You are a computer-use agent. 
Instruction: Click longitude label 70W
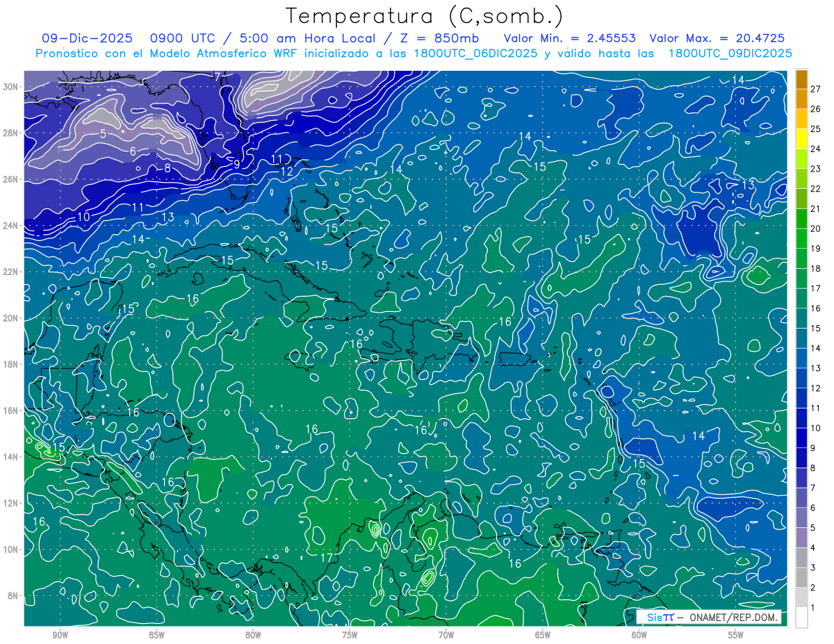point(446,635)
